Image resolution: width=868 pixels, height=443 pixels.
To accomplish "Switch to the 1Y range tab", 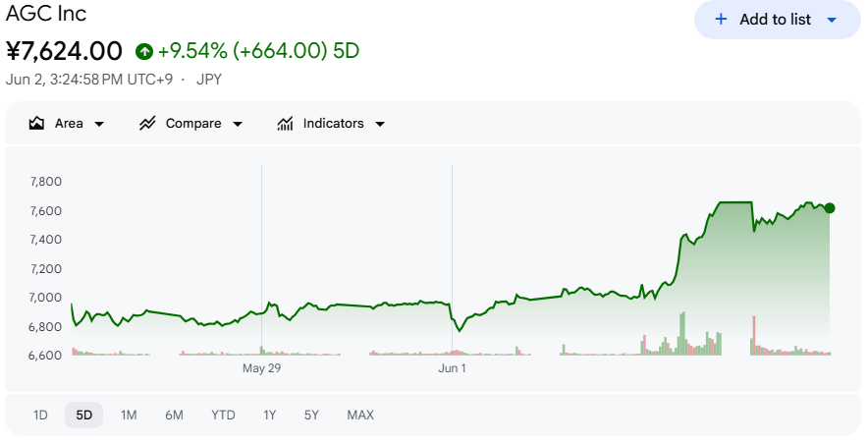I will pos(270,415).
